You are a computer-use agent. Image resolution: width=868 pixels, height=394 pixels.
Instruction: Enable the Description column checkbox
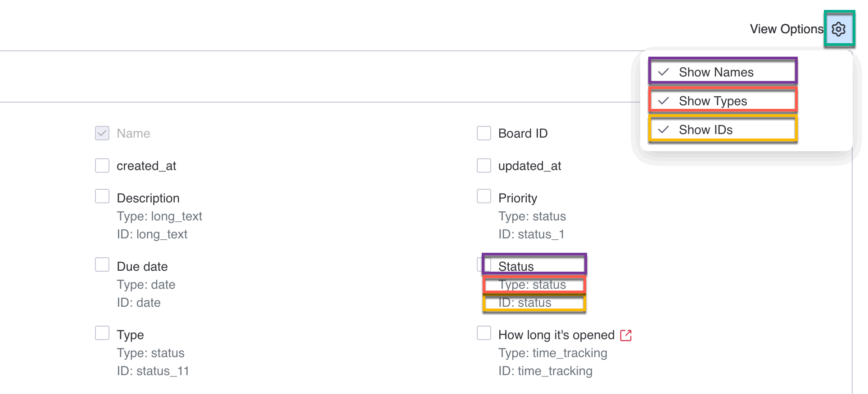point(102,196)
